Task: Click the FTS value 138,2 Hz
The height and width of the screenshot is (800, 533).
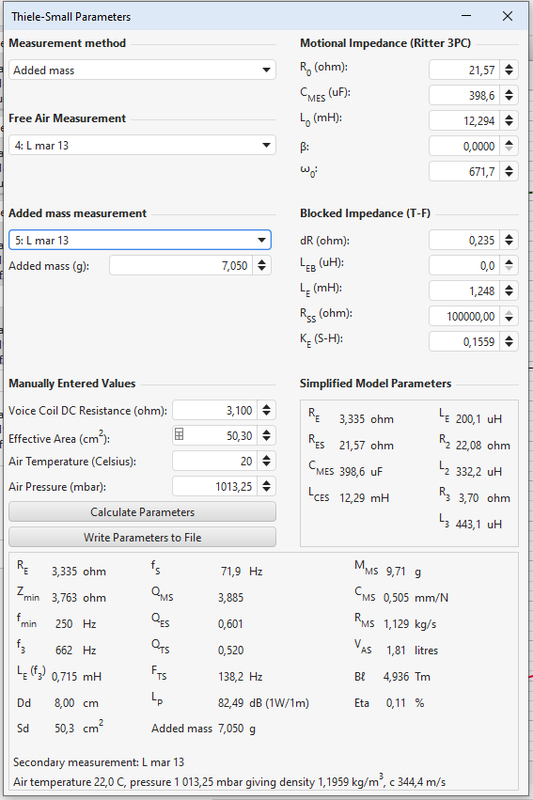Action: [x=240, y=677]
